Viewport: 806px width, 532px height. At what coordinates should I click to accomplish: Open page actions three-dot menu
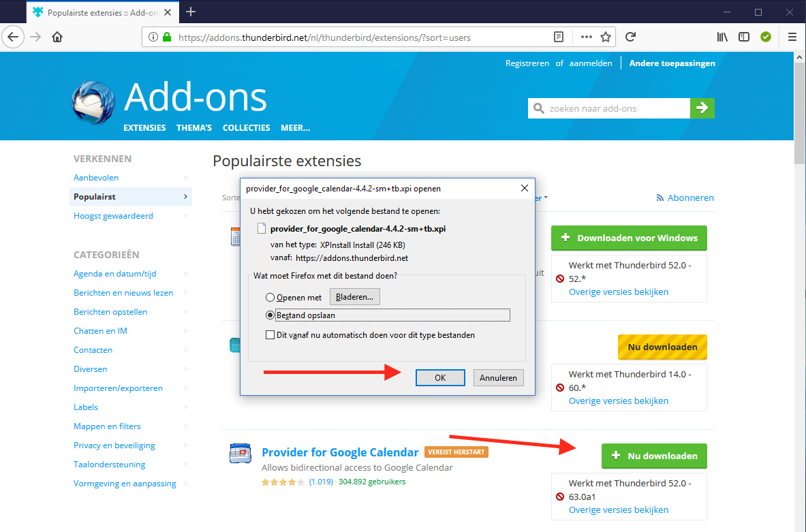(x=586, y=37)
